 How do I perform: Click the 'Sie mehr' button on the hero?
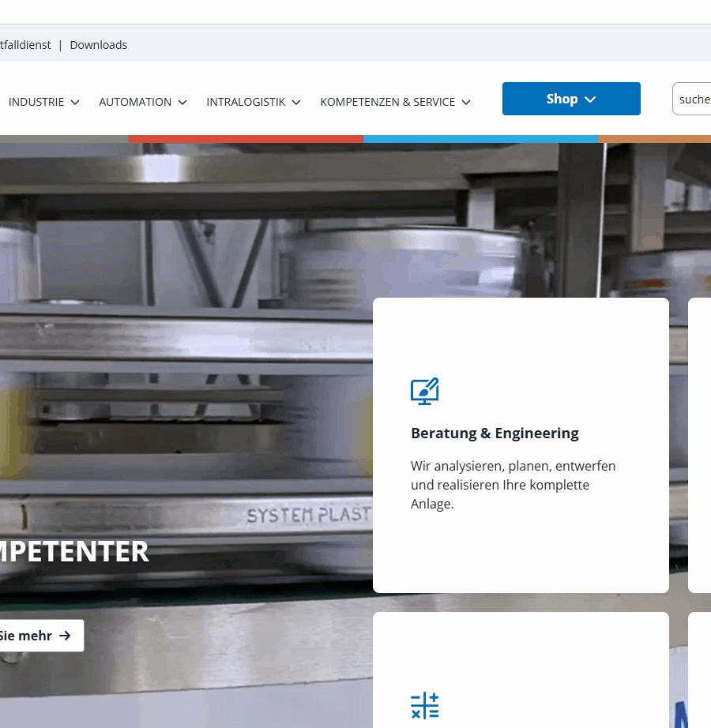pyautogui.click(x=36, y=636)
